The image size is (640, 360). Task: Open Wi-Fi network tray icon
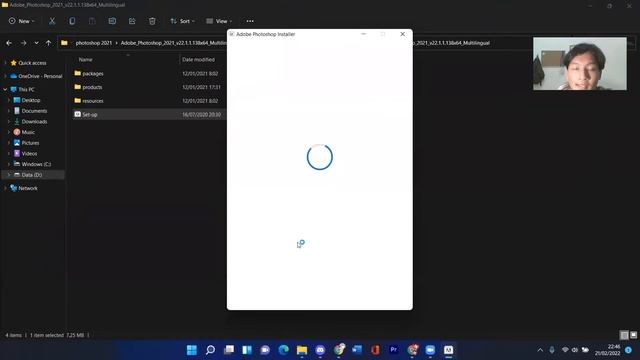(x=565, y=350)
